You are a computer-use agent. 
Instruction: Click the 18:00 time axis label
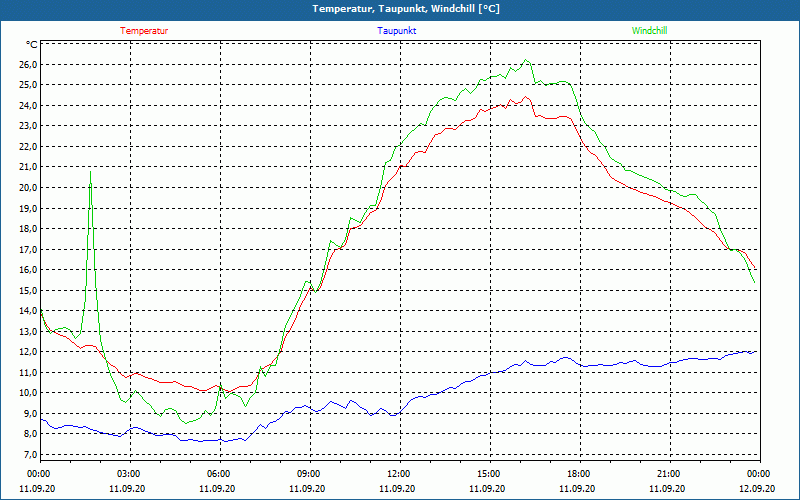click(x=580, y=474)
